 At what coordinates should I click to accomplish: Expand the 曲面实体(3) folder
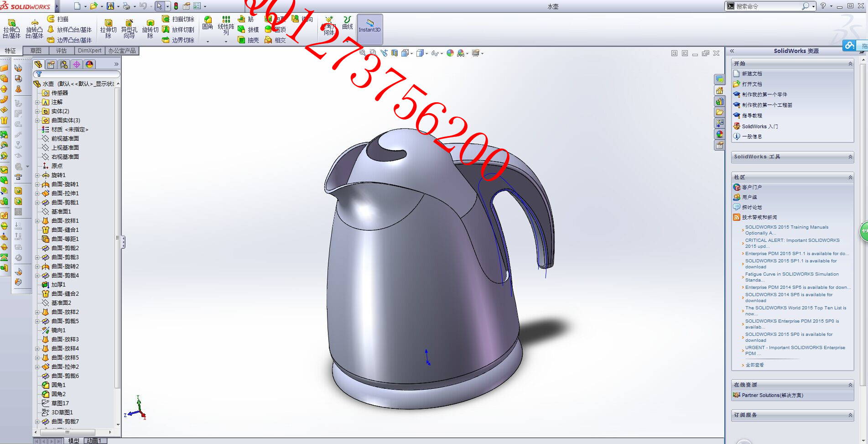tap(37, 120)
